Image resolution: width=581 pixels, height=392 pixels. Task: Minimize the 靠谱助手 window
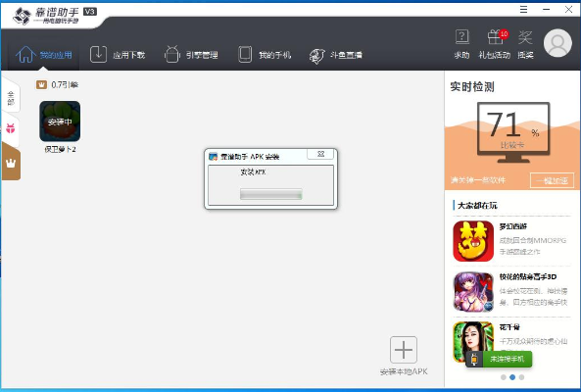546,9
